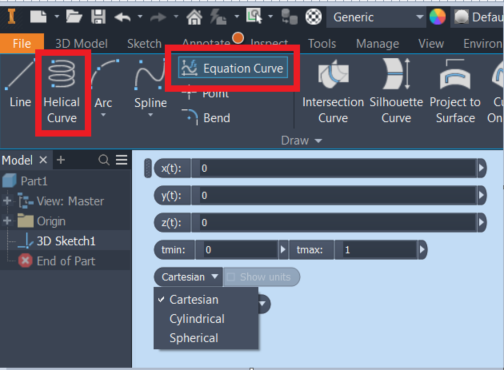504x370 pixels.
Task: Select End of Part marker
Action: pos(57,261)
